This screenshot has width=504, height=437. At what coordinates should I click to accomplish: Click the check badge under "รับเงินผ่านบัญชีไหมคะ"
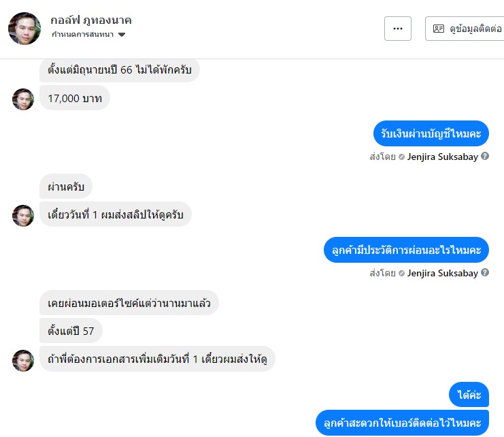point(401,157)
